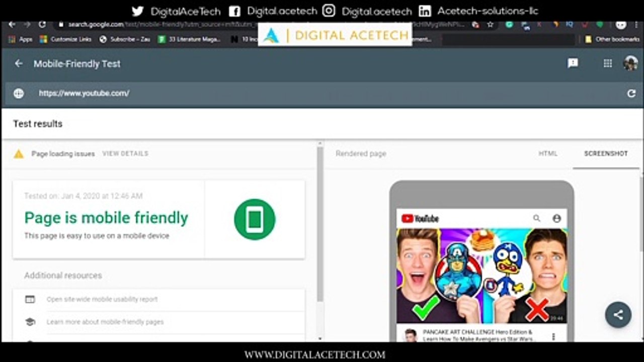
Task: Click the Test results heading
Action: [x=38, y=124]
